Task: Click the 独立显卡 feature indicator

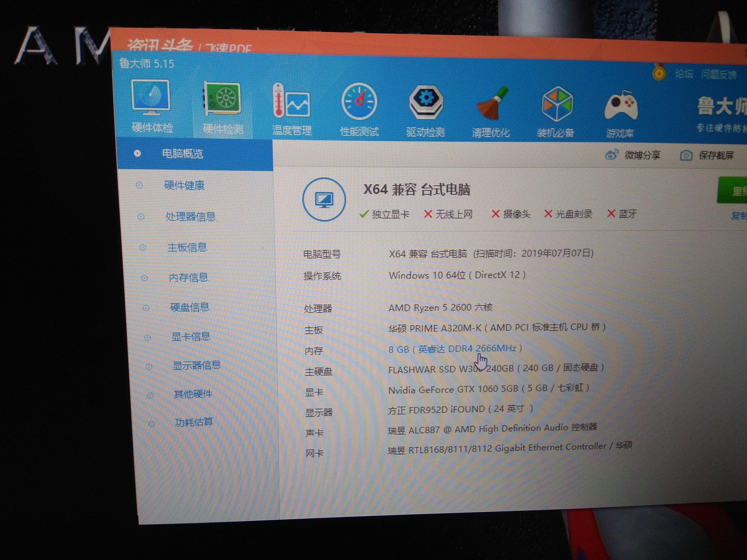Action: coord(384,214)
